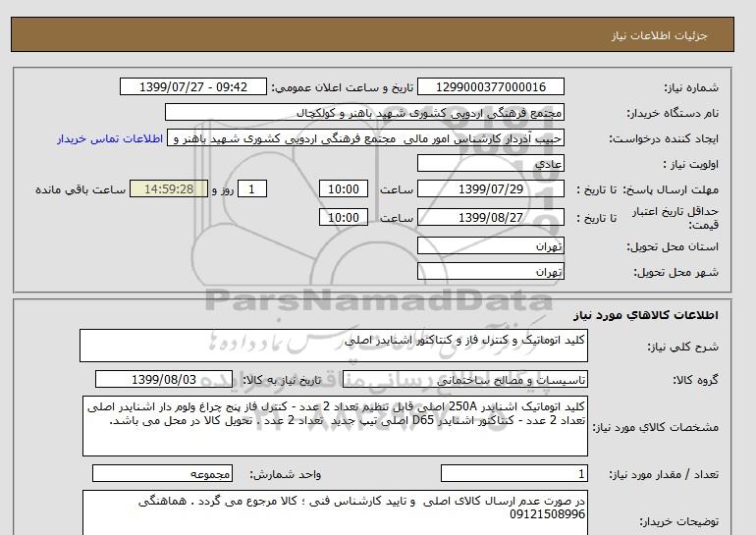Select the label نام دستگاه خریدار
Viewport: 756px width, 535px height.
(x=673, y=113)
